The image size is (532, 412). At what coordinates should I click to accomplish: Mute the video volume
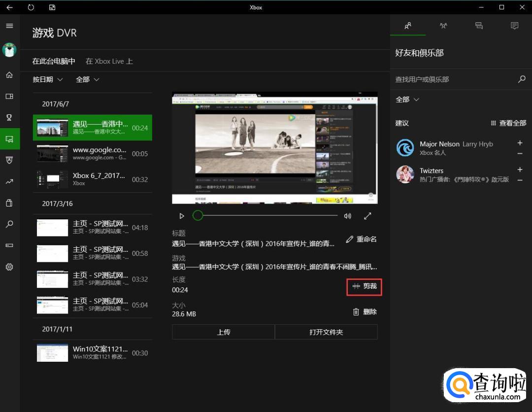pyautogui.click(x=348, y=216)
